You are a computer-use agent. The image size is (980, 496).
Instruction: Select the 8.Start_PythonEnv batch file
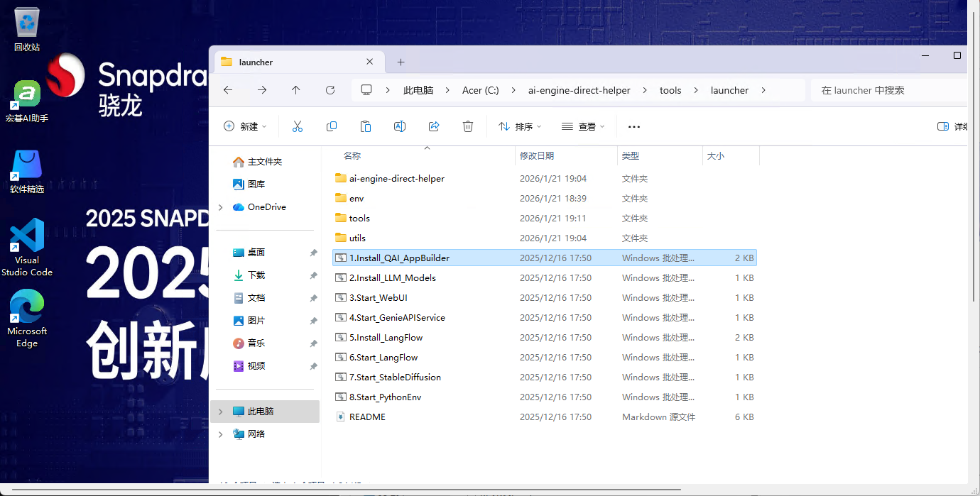coord(545,397)
